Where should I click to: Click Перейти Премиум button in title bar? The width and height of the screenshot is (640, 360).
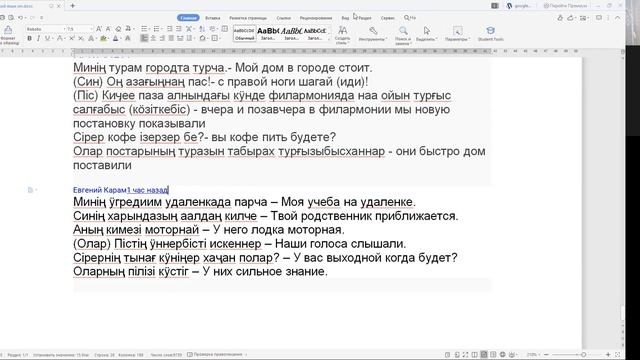(565, 6)
